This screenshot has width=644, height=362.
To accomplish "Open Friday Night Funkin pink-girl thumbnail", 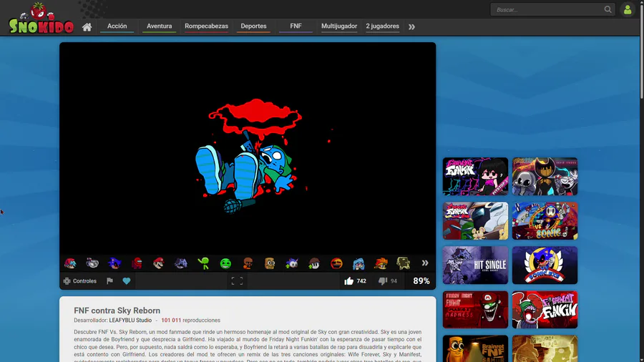I will (475, 177).
